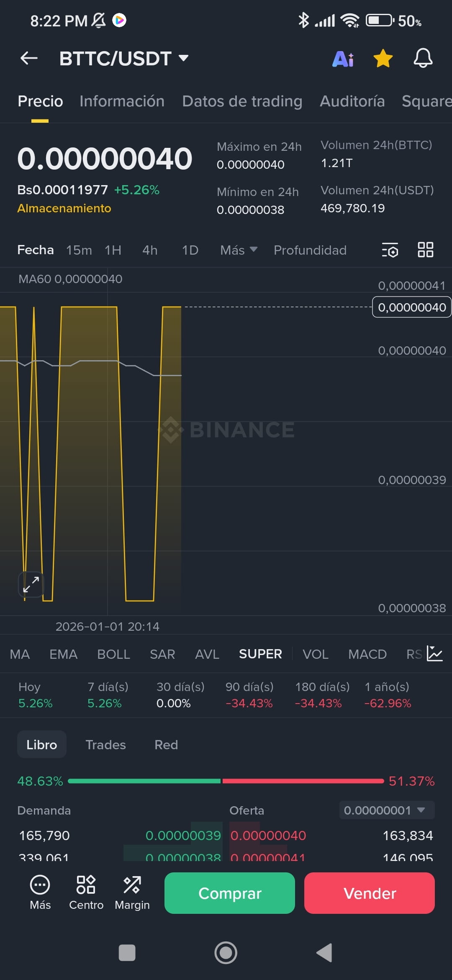Select the 1H timeframe
Screen dimensions: 452x980
click(113, 250)
